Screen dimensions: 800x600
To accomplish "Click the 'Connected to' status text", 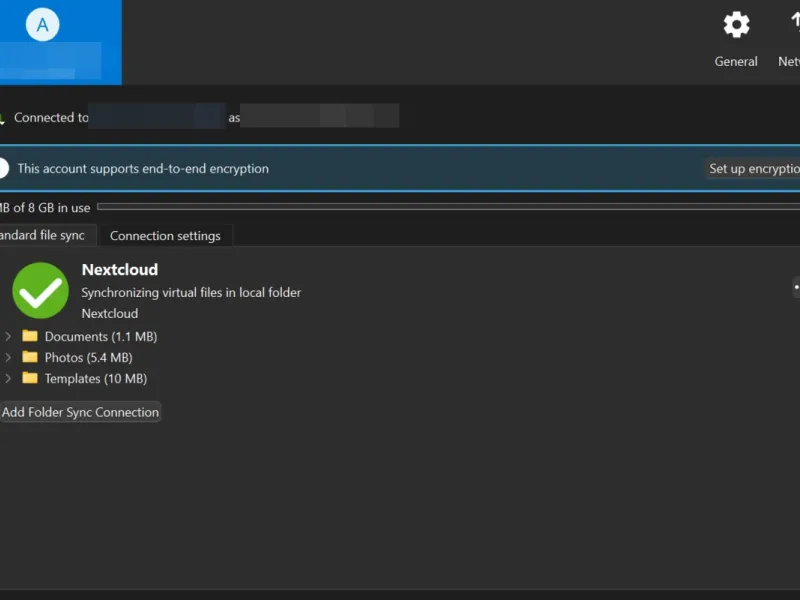I will click(51, 117).
